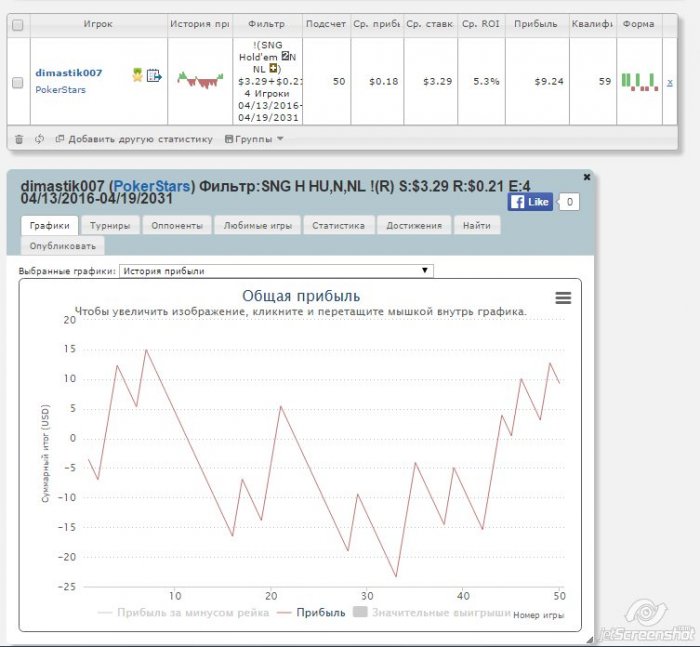Sort by Игрок column header
700x647 pixels.
click(x=98, y=24)
